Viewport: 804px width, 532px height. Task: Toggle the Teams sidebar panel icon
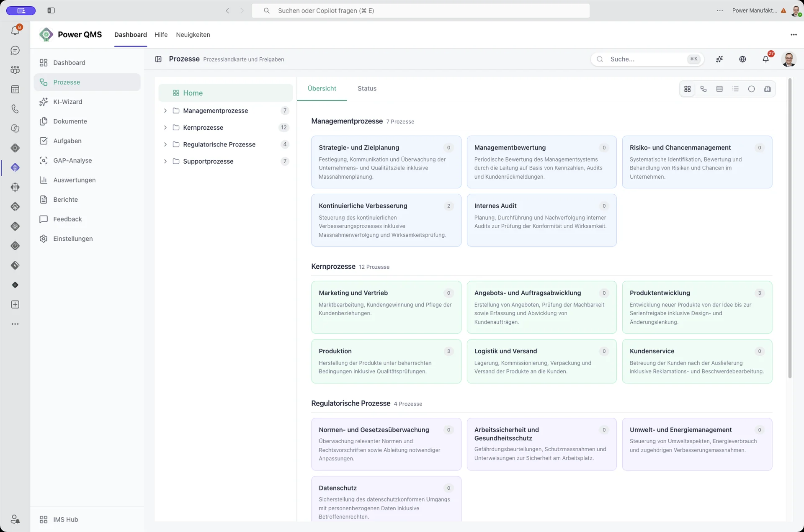click(x=51, y=10)
